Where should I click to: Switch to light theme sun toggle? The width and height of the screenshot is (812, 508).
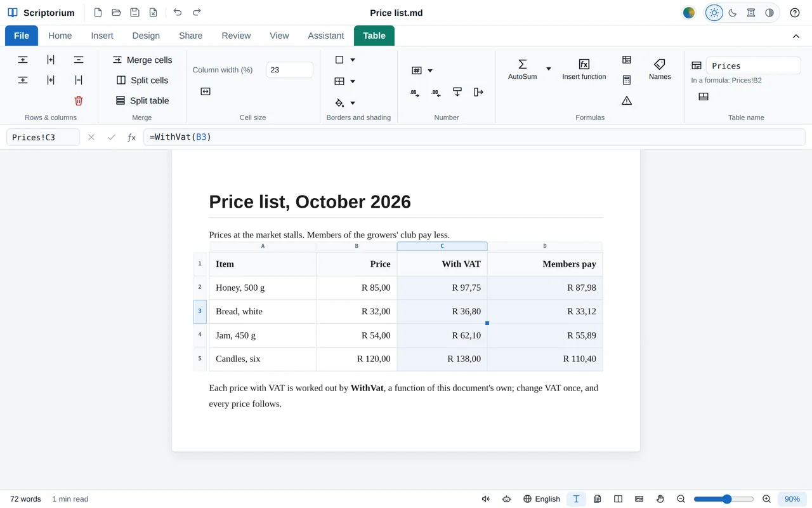[714, 13]
